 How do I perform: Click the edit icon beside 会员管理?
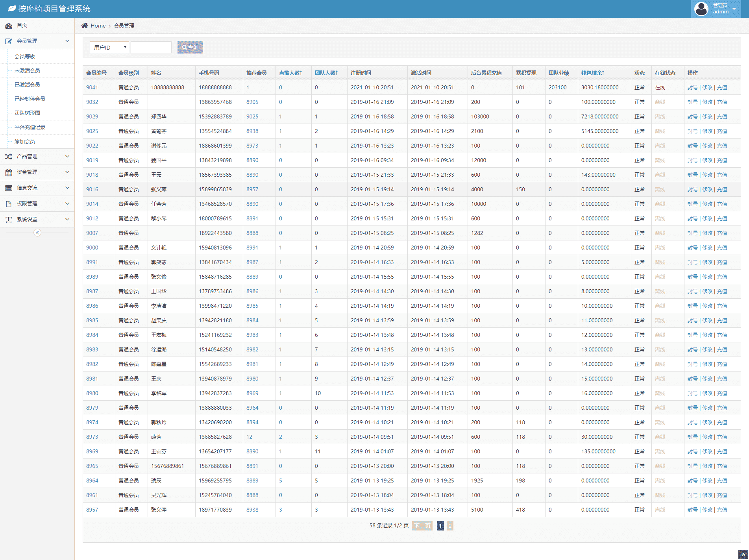9,41
